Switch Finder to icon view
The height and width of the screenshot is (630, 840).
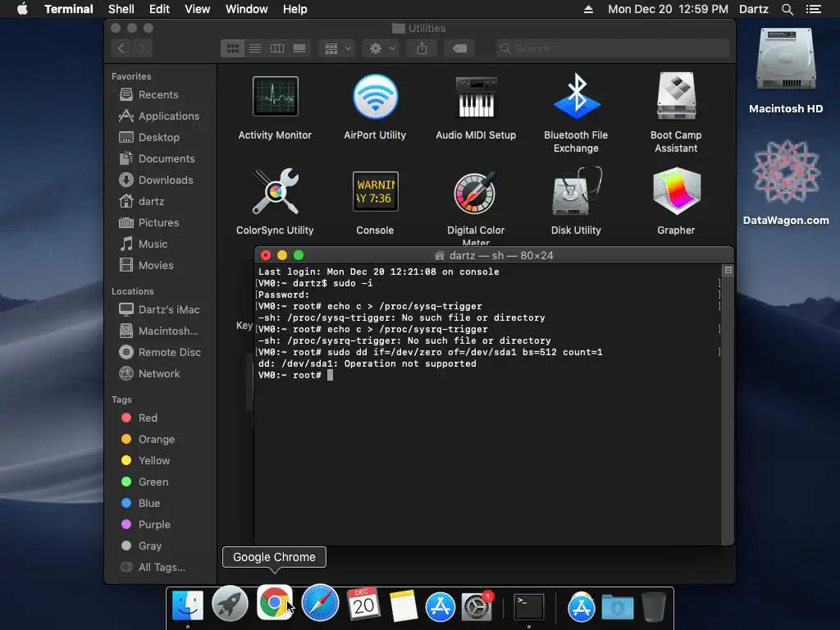[x=232, y=48]
